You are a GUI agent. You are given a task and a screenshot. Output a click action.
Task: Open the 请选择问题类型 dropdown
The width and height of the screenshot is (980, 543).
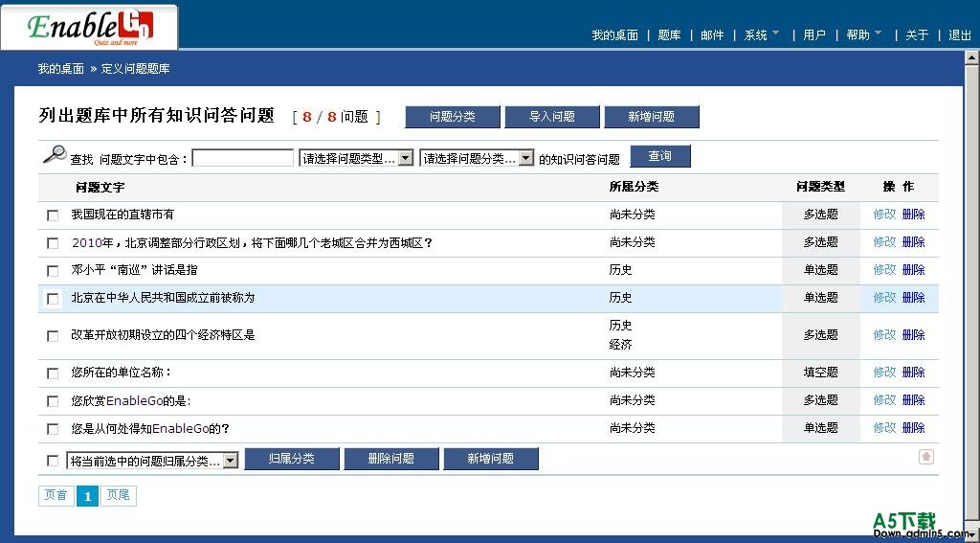[x=356, y=159]
